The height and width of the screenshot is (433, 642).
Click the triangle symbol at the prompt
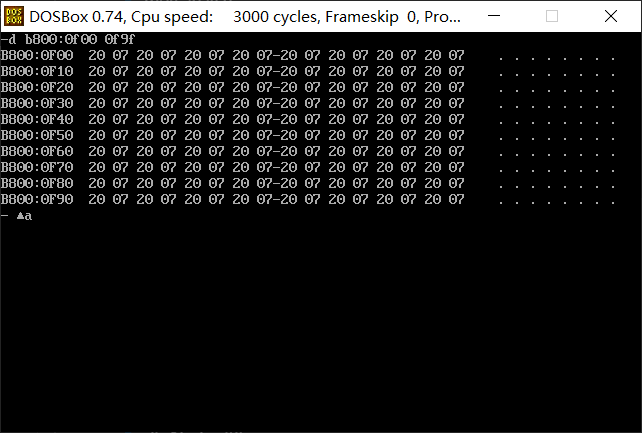(x=20, y=216)
